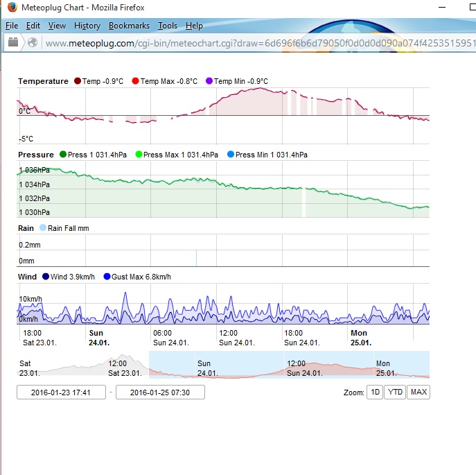
Task: Open the Tools menu
Action: pos(167,26)
